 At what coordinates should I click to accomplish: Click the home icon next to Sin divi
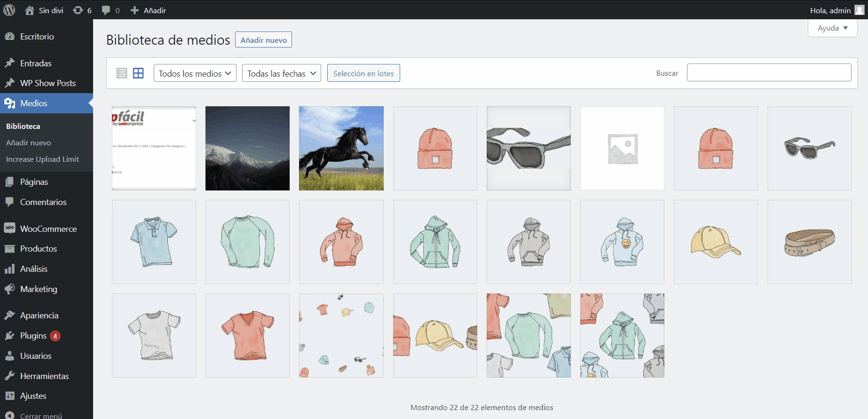[30, 10]
